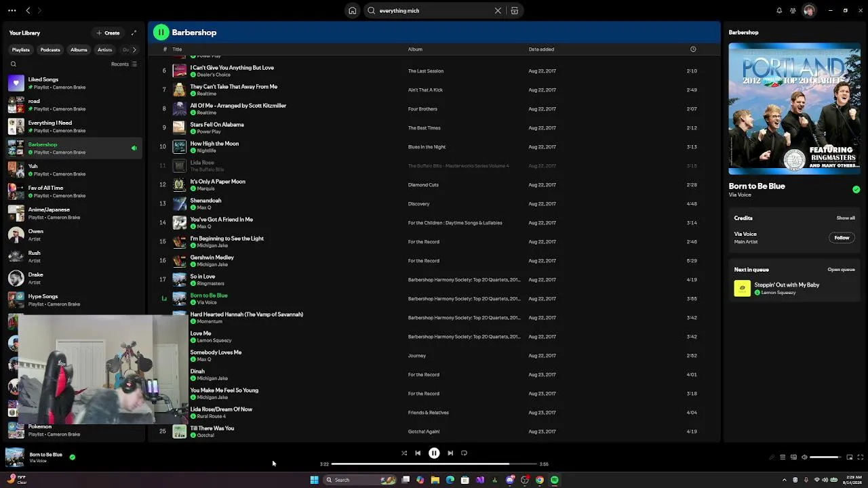This screenshot has height=488, width=868.
Task: Open Connect to a device icon
Action: pyautogui.click(x=793, y=457)
